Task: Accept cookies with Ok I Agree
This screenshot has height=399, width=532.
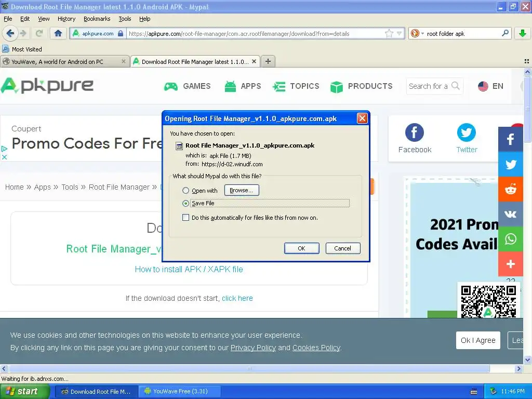Action: pyautogui.click(x=478, y=340)
